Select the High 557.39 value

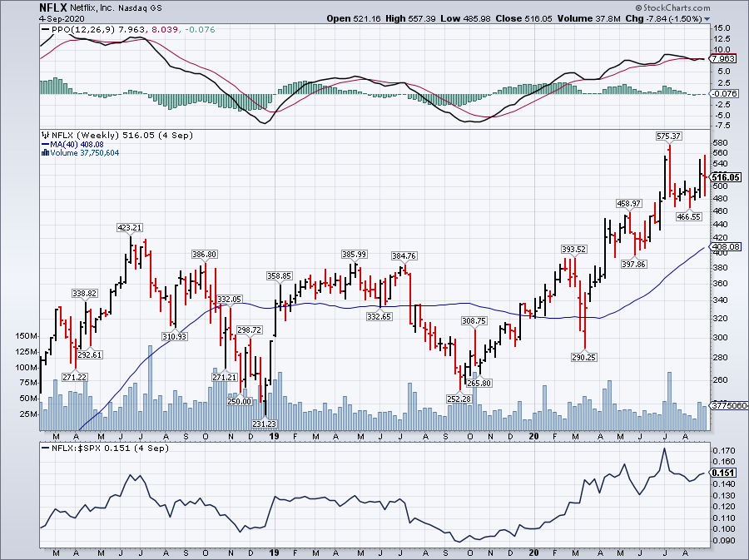pos(410,18)
